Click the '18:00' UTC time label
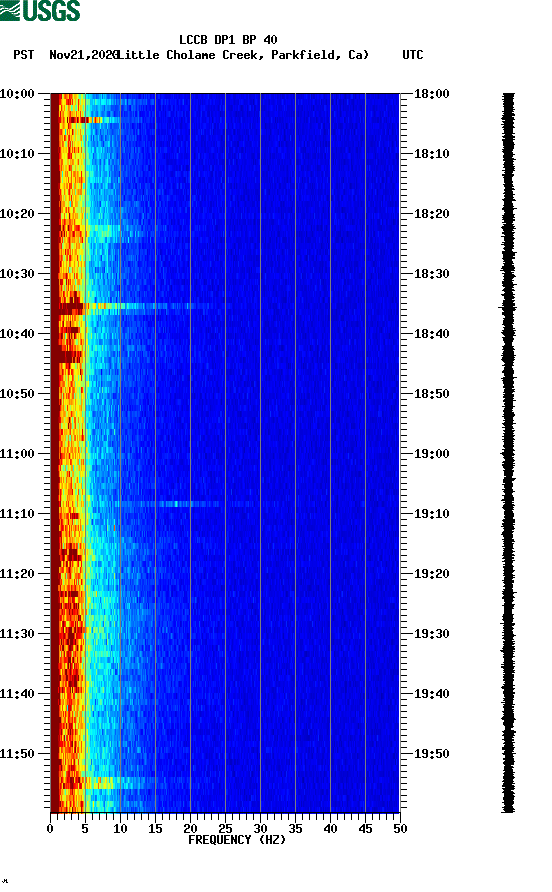The width and height of the screenshot is (552, 892). (x=431, y=94)
